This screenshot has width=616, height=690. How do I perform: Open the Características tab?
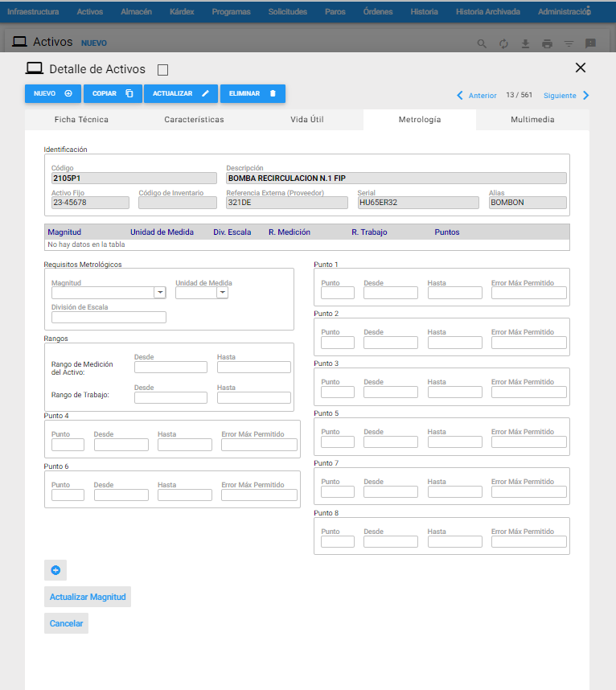coord(194,120)
